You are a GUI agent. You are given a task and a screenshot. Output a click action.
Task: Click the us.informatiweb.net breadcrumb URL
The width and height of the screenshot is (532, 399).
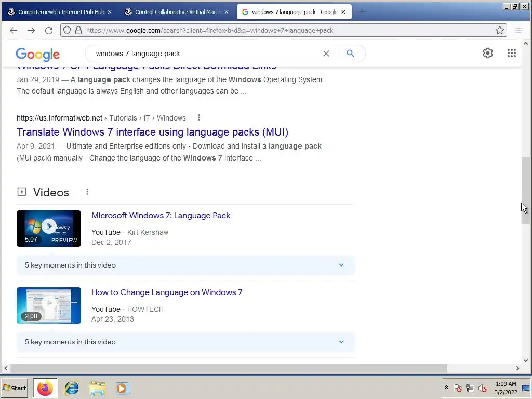pos(59,118)
